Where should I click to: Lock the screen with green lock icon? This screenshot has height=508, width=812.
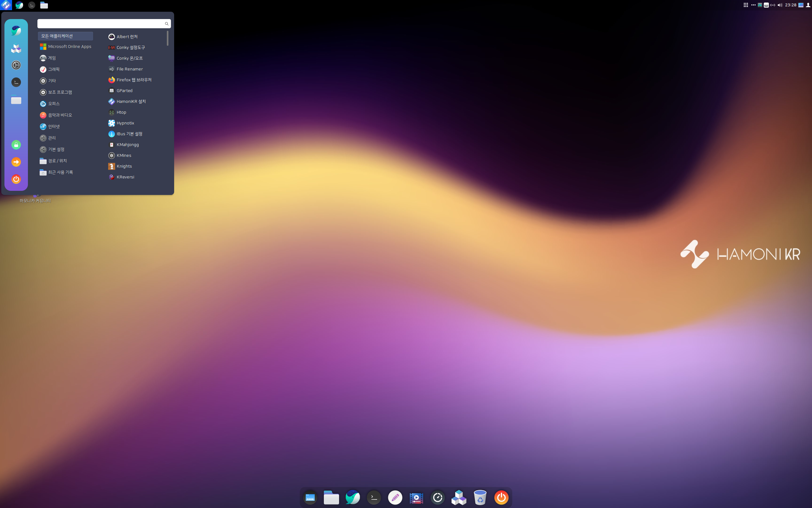16,145
